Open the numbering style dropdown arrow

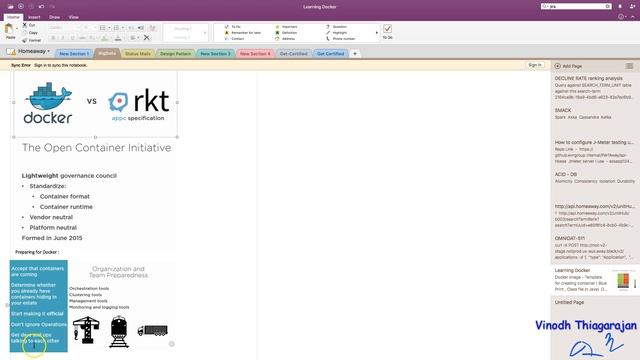122,28
